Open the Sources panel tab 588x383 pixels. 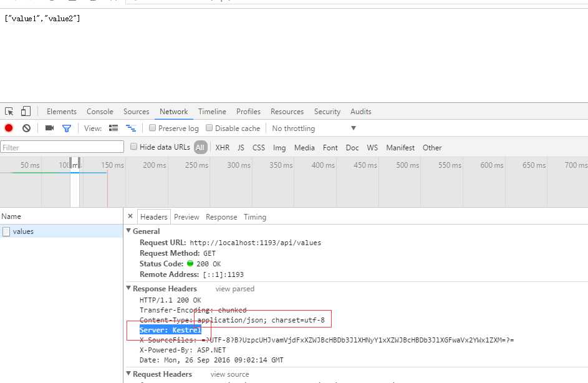136,112
